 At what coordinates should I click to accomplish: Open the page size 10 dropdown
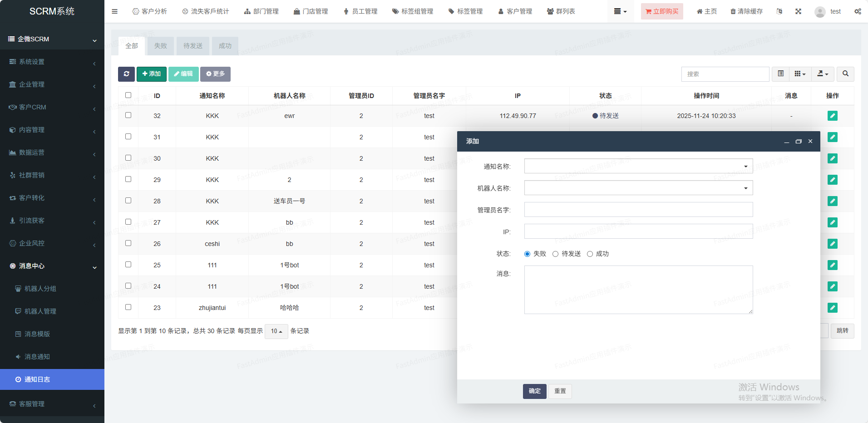[276, 331]
